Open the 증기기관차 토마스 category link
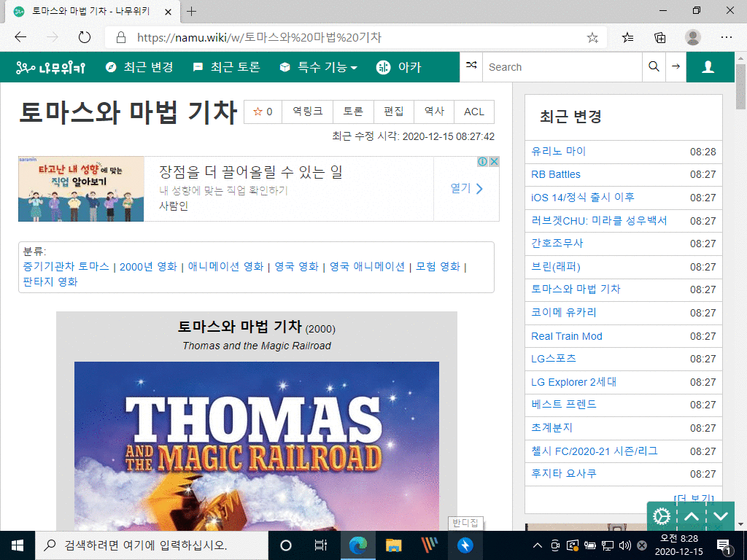The image size is (747, 560). pos(66,266)
